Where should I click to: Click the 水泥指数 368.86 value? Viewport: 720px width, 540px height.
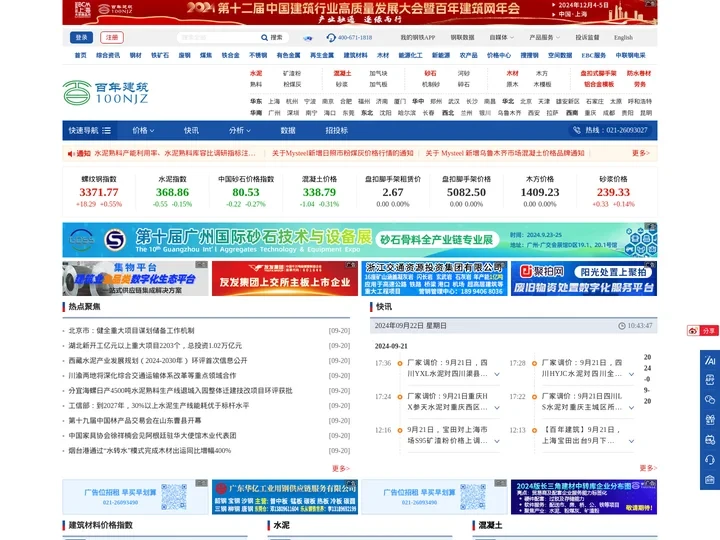(x=172, y=192)
